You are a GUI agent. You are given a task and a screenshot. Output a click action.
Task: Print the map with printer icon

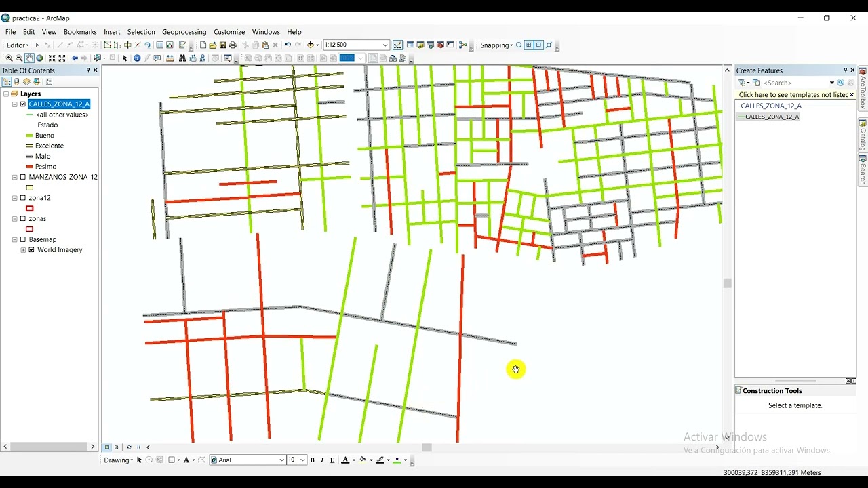(x=233, y=45)
